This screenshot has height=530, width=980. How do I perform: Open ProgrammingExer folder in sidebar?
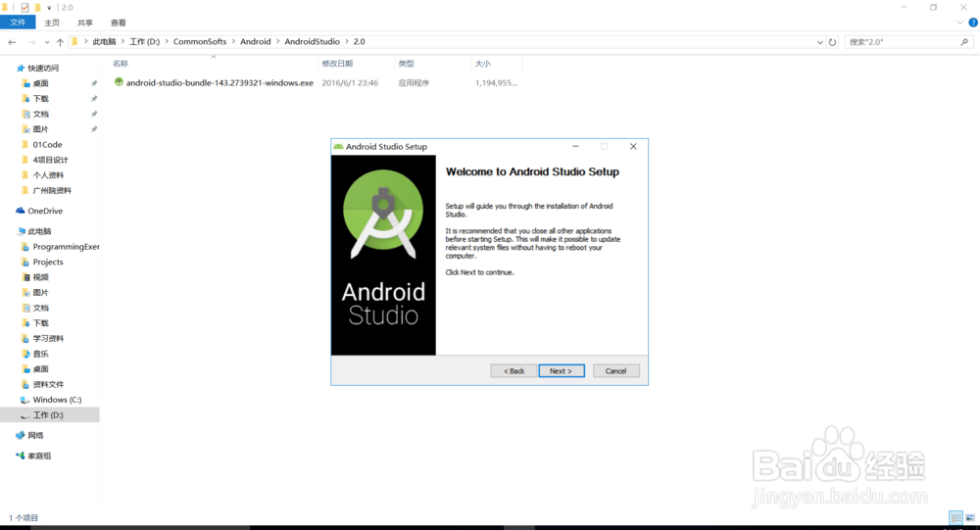[x=67, y=247]
